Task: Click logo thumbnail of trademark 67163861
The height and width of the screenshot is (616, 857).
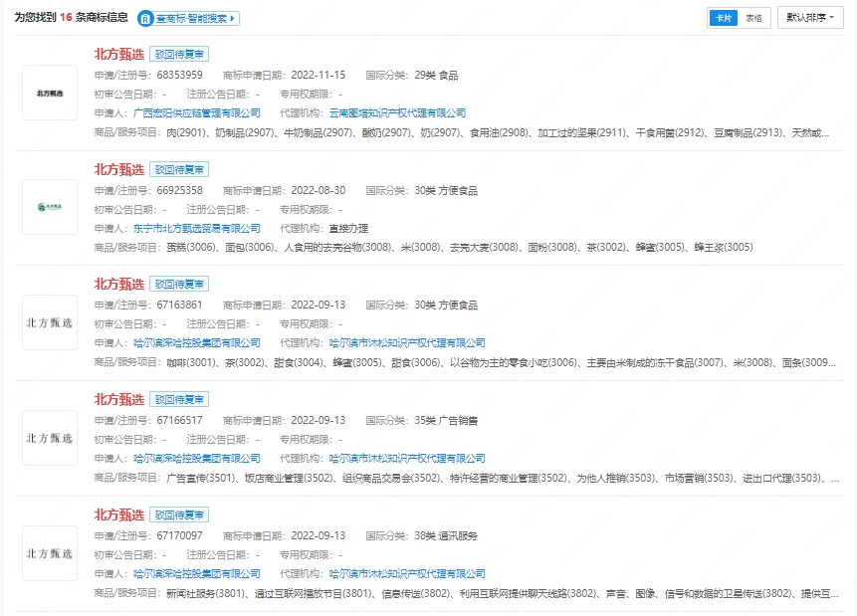Action: click(49, 322)
